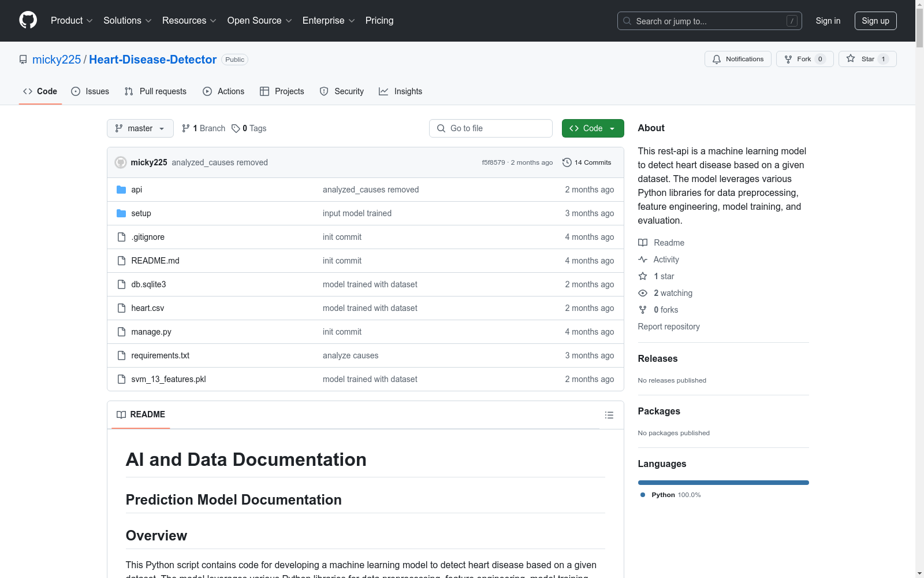This screenshot has width=924, height=578.
Task: Expand the Open Source menu
Action: coord(260,21)
